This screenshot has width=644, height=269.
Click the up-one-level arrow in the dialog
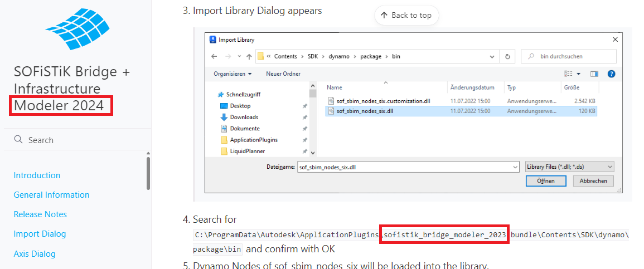249,57
